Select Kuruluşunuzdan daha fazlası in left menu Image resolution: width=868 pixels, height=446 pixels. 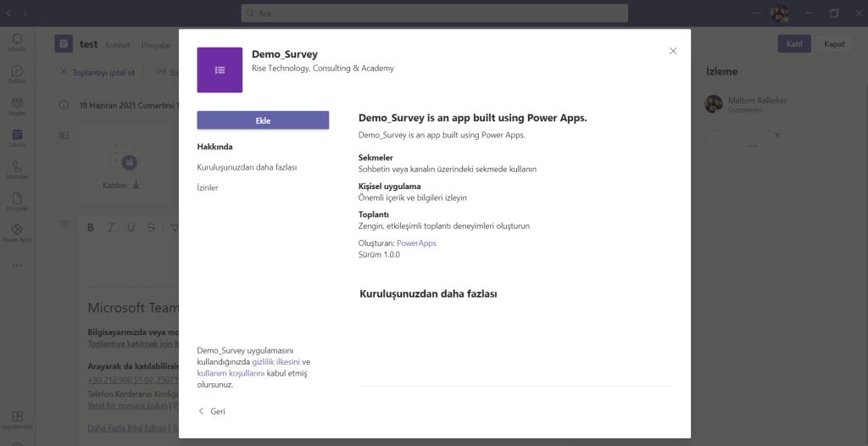(x=247, y=167)
